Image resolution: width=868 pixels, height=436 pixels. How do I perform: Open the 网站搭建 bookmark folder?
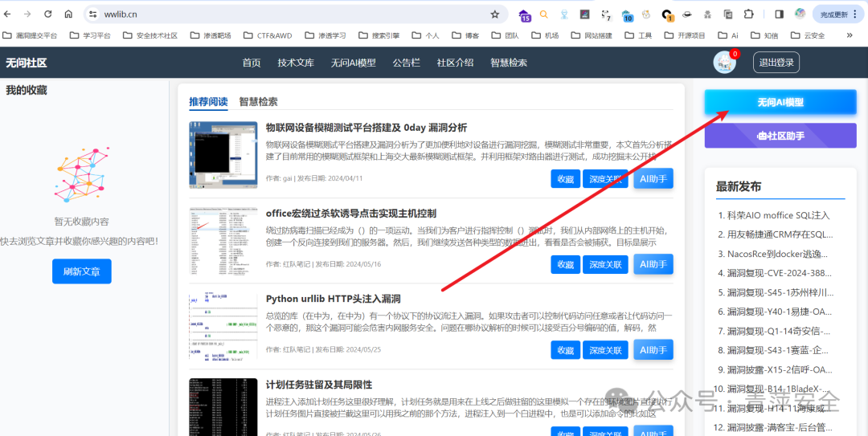[x=593, y=35]
